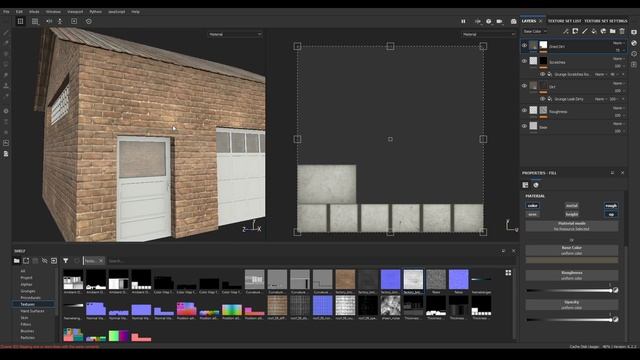Viewport: 640px width, 360px height.
Task: Click the Base Color swatch in Properties
Action: click(x=571, y=260)
